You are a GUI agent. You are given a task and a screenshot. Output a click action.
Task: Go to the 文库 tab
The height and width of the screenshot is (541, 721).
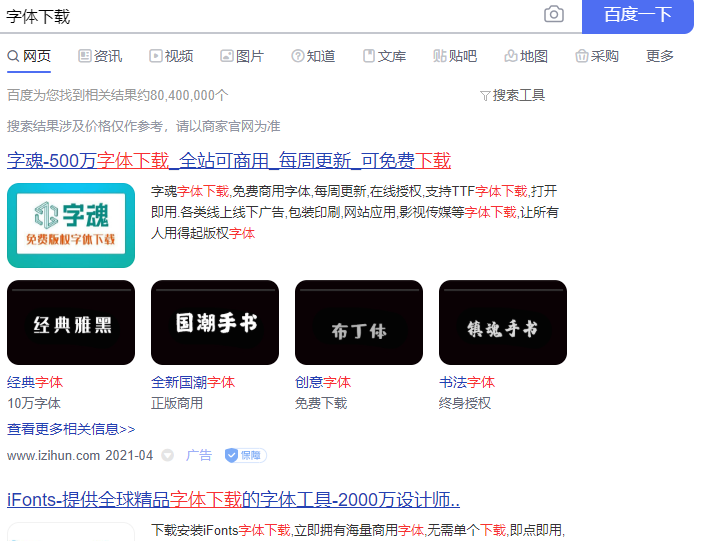(x=384, y=56)
